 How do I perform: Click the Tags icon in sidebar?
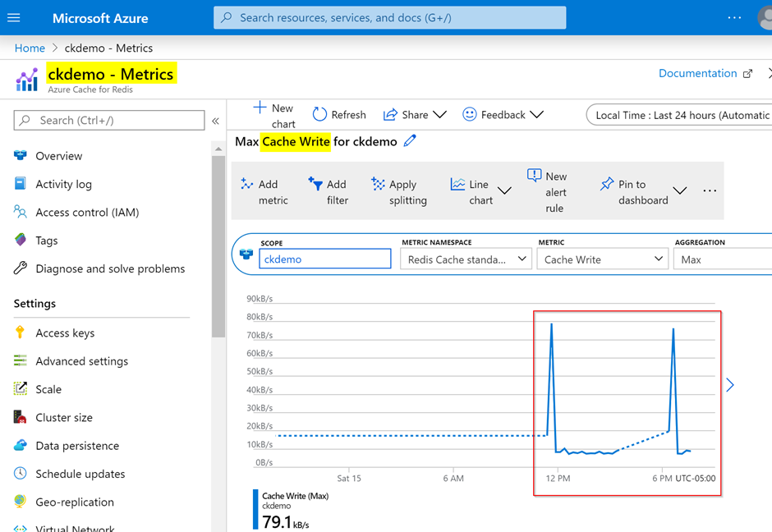[21, 240]
